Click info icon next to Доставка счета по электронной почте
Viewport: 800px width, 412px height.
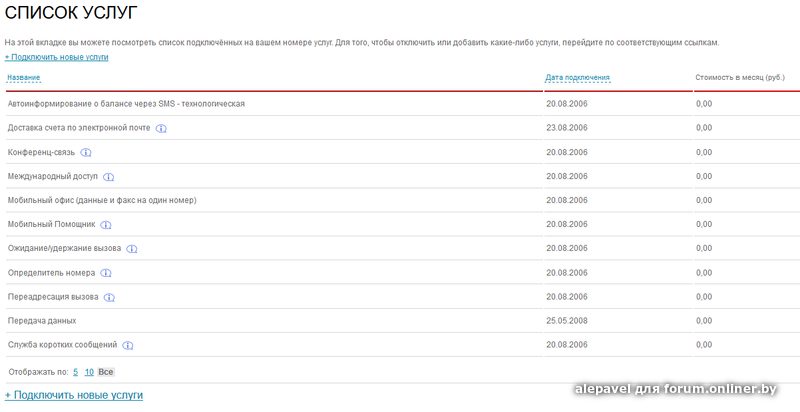161,128
